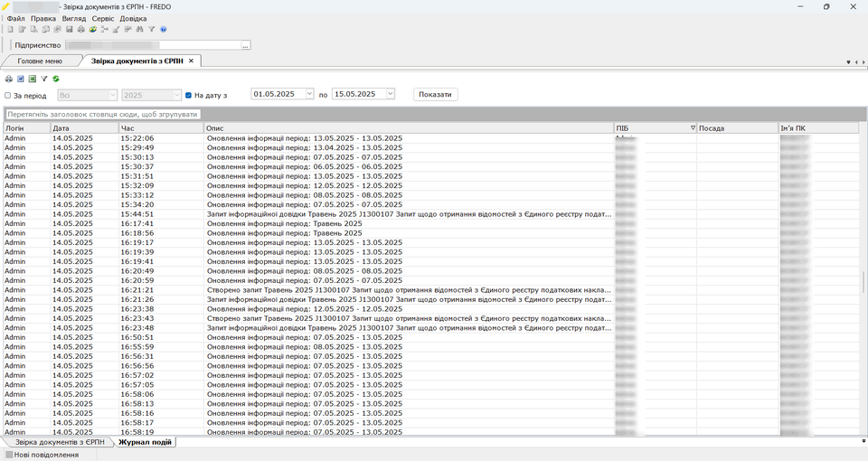Viewport: 868px width, 461px height.
Task: Switch to bottom tab Звірка документів з ЄРПН
Action: [x=60, y=442]
